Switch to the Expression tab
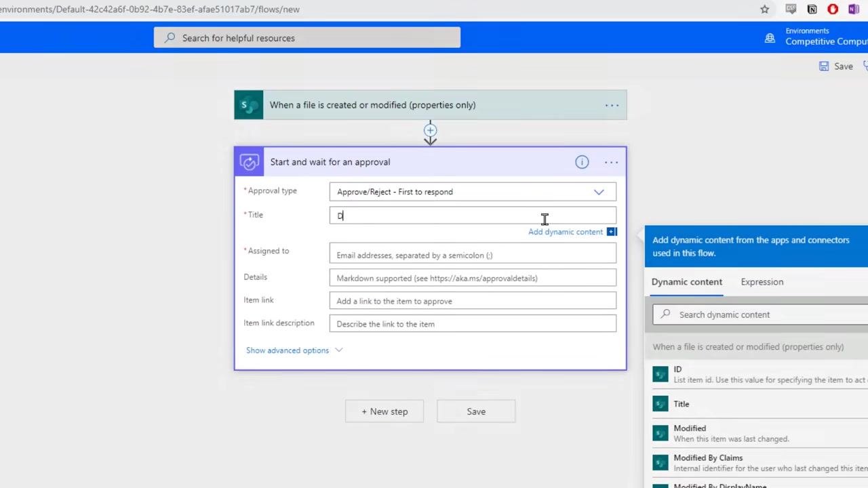This screenshot has height=488, width=868. tap(762, 282)
